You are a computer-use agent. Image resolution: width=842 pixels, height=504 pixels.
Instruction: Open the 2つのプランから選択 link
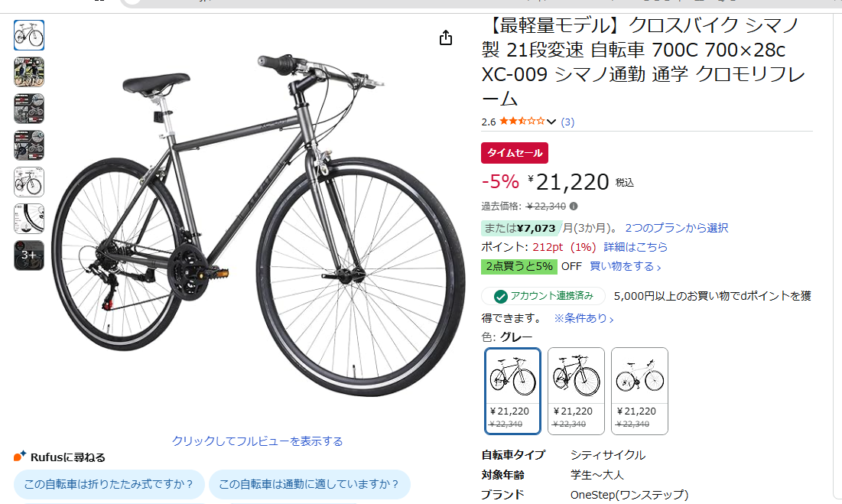click(677, 228)
